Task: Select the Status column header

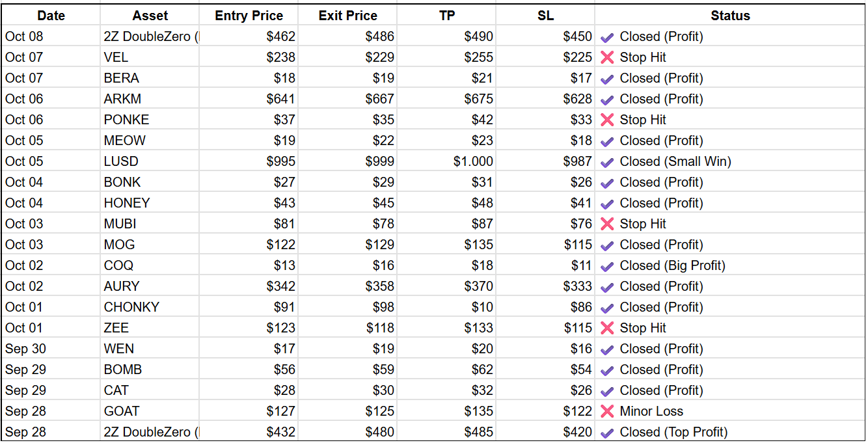Action: click(729, 16)
